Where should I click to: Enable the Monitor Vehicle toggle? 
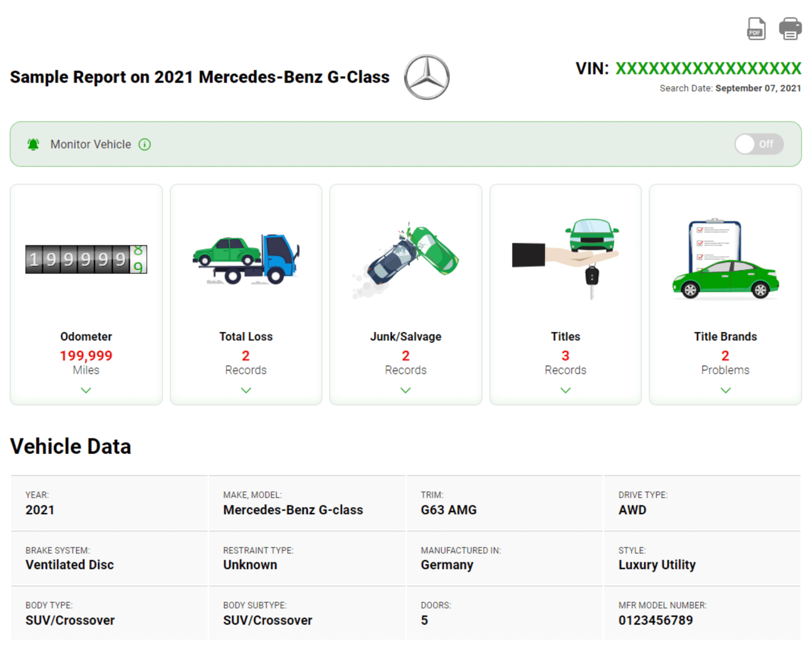point(758,144)
